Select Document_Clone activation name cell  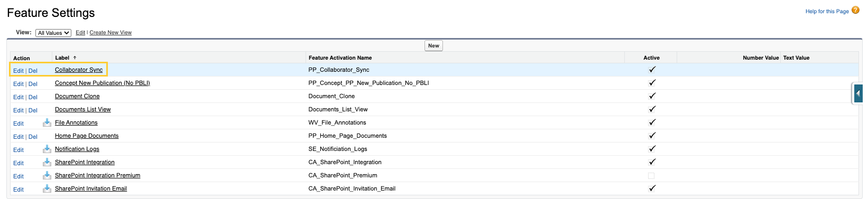point(331,96)
